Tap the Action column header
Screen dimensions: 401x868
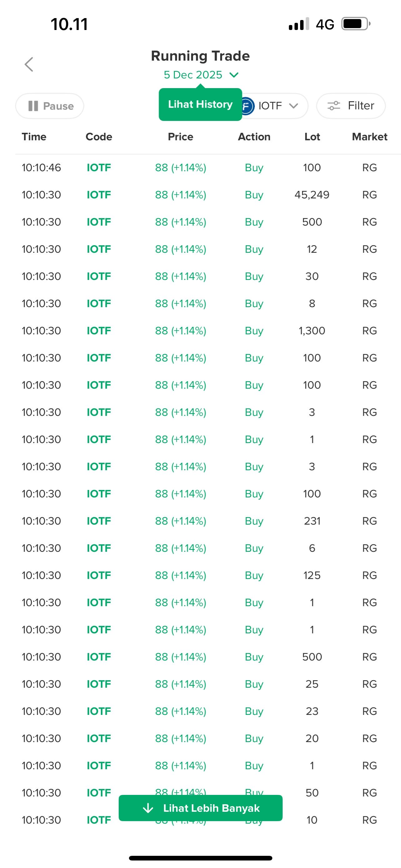click(x=254, y=137)
